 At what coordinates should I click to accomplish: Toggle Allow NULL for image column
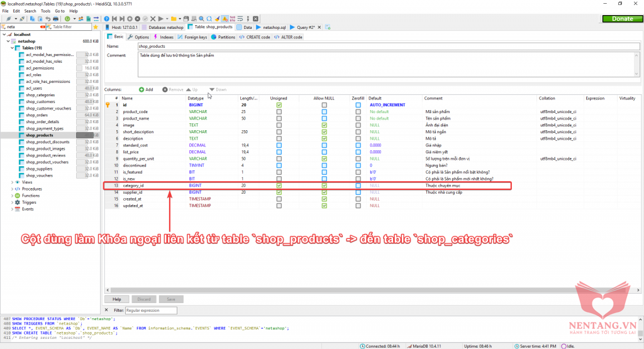[325, 125]
